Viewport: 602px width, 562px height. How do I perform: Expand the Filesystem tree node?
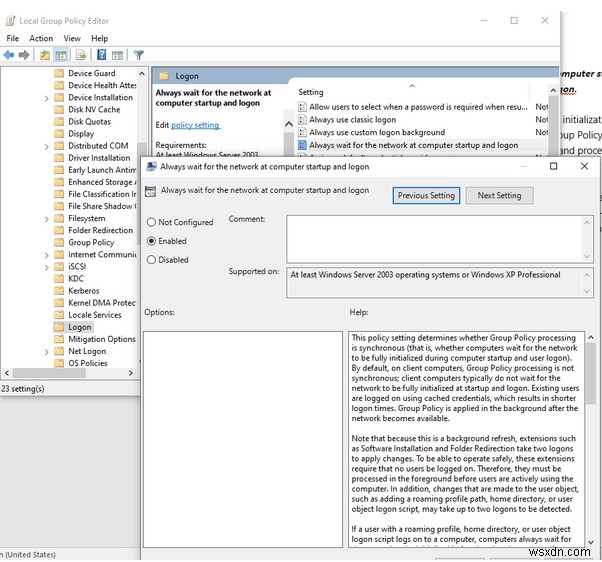pyautogui.click(x=47, y=218)
